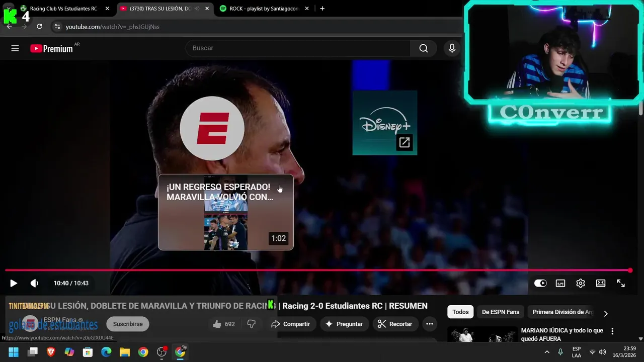Open Copilot from taskbar
644x362 pixels.
[x=69, y=352]
